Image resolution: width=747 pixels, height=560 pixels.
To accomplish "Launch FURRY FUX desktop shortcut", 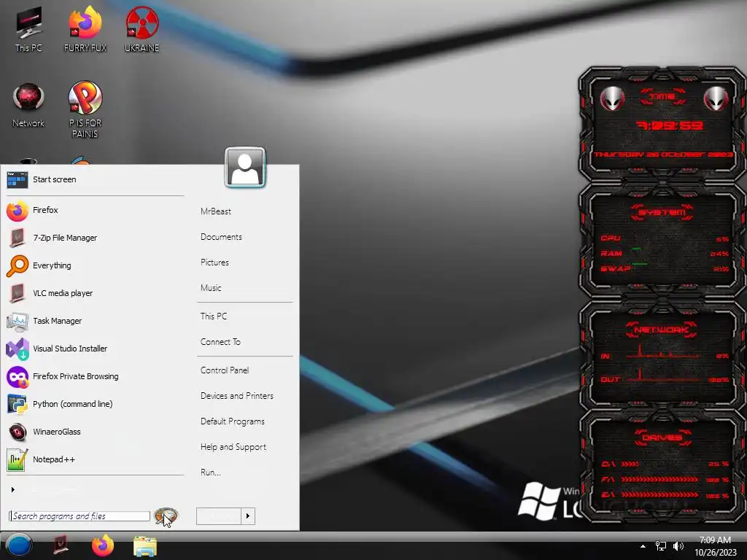I will click(85, 29).
